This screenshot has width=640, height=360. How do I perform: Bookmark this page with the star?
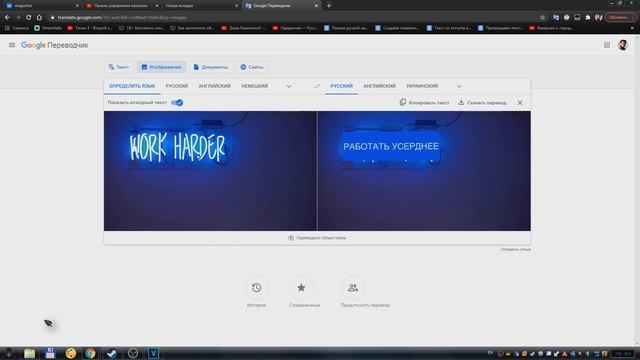pyautogui.click(x=542, y=18)
